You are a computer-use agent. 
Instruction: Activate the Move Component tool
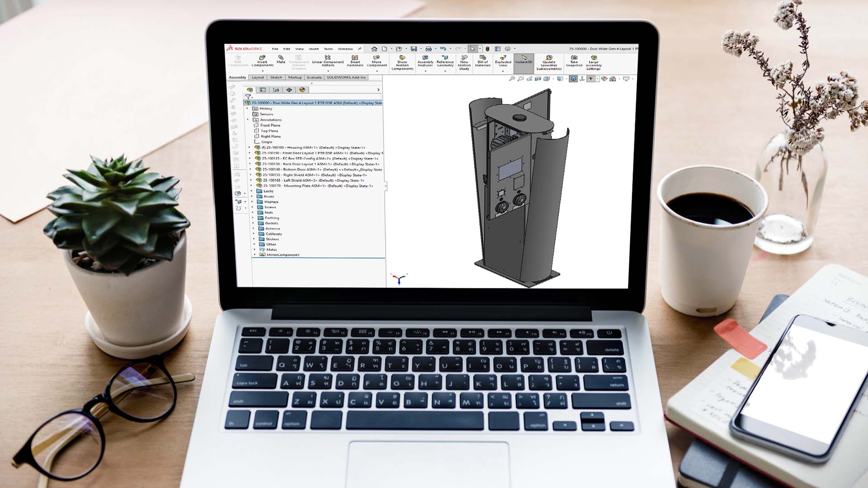point(377,61)
